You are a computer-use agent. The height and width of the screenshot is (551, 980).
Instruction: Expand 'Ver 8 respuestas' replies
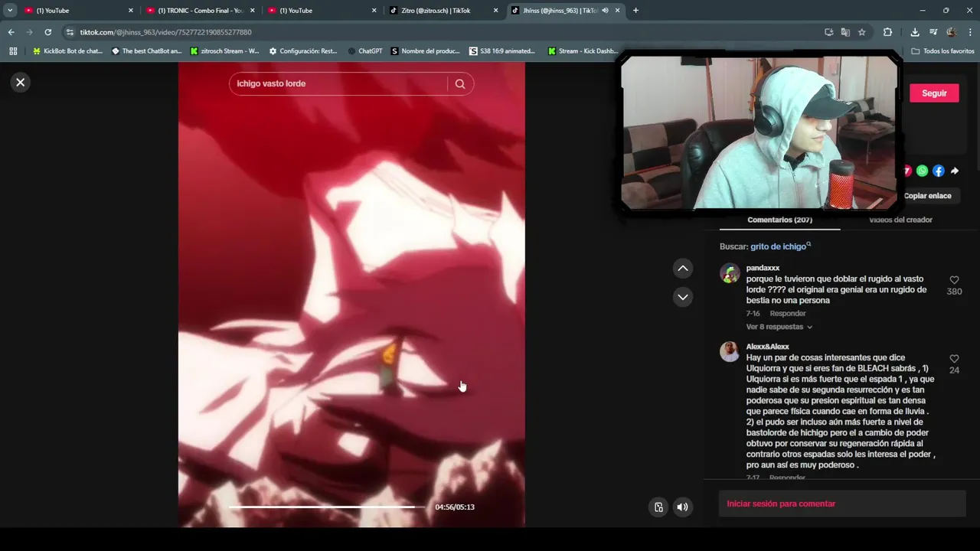(x=779, y=327)
